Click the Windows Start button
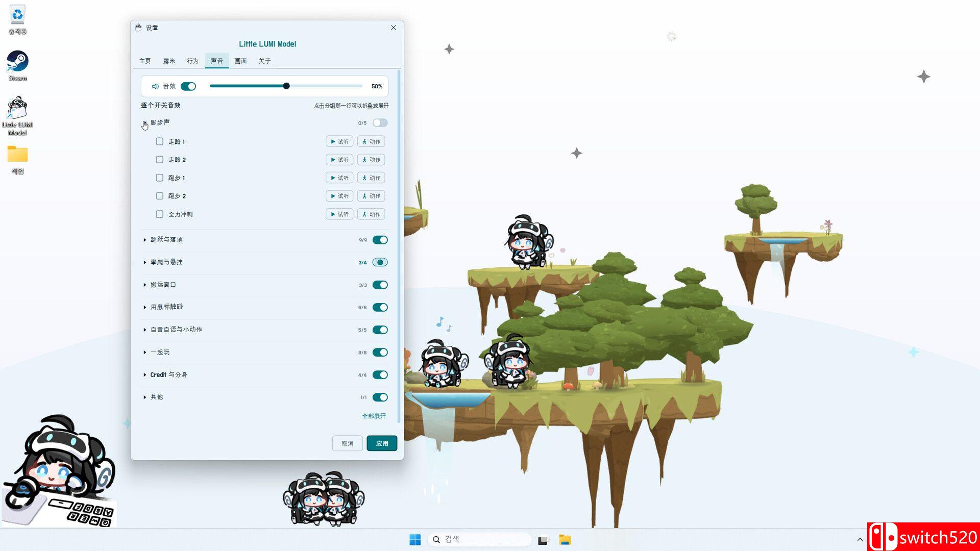The image size is (980, 551). (x=415, y=540)
